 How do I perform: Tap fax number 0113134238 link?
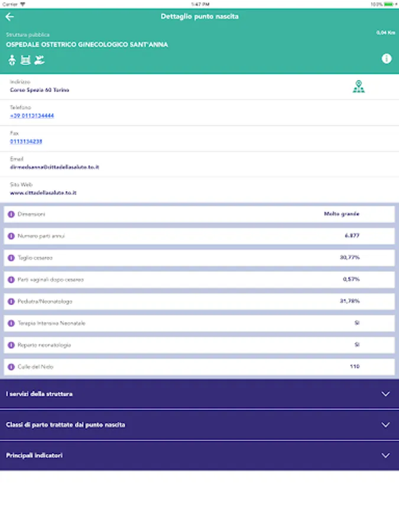[x=26, y=142]
